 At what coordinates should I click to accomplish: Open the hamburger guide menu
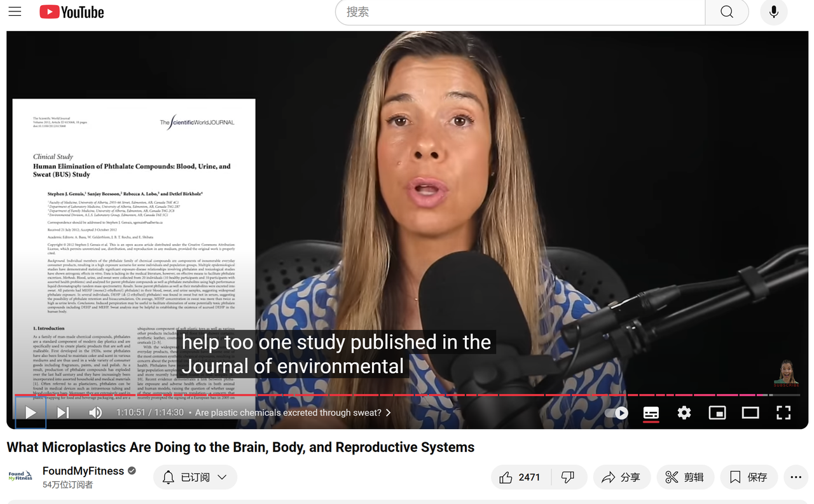pos(15,12)
